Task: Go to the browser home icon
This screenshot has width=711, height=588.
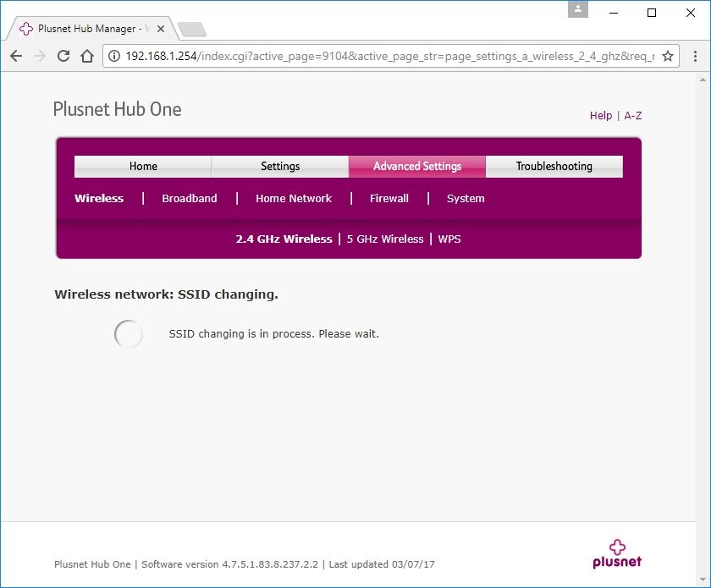Action: click(x=86, y=56)
